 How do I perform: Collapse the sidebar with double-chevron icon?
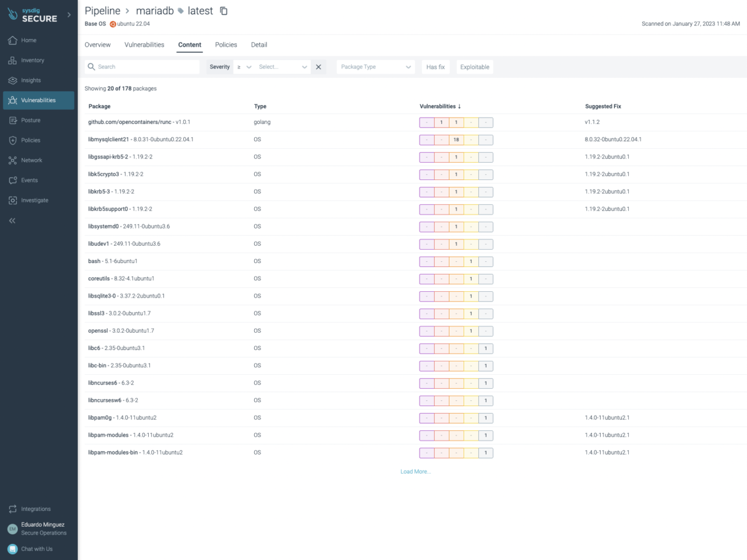coord(12,221)
